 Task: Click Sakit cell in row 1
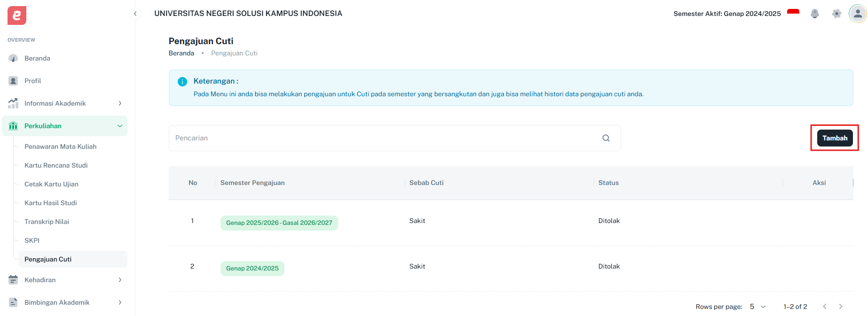pos(417,221)
